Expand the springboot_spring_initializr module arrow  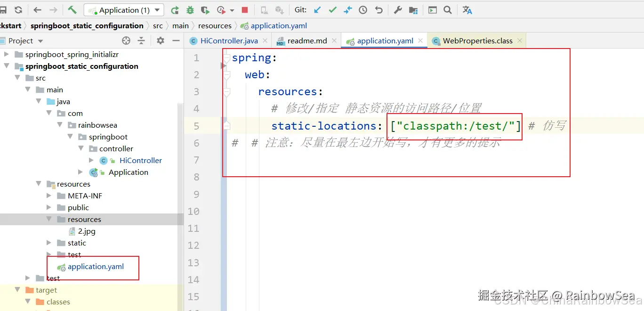tap(7, 54)
